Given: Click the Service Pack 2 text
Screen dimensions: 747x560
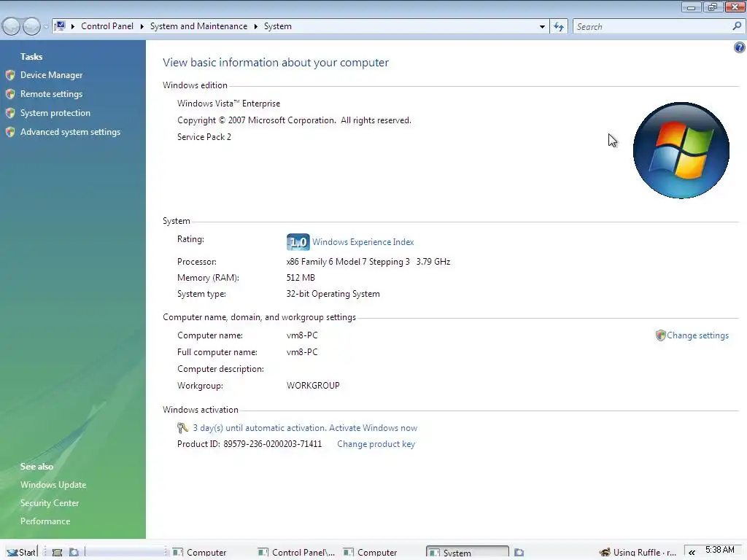Looking at the screenshot, I should (x=204, y=137).
